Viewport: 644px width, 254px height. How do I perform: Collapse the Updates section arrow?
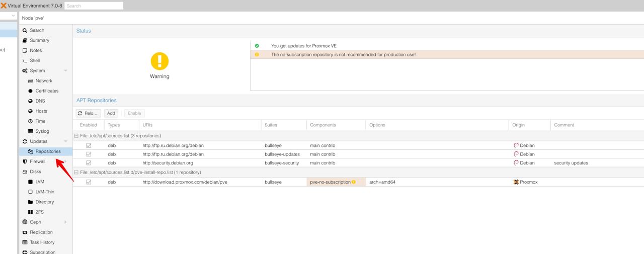coord(65,141)
